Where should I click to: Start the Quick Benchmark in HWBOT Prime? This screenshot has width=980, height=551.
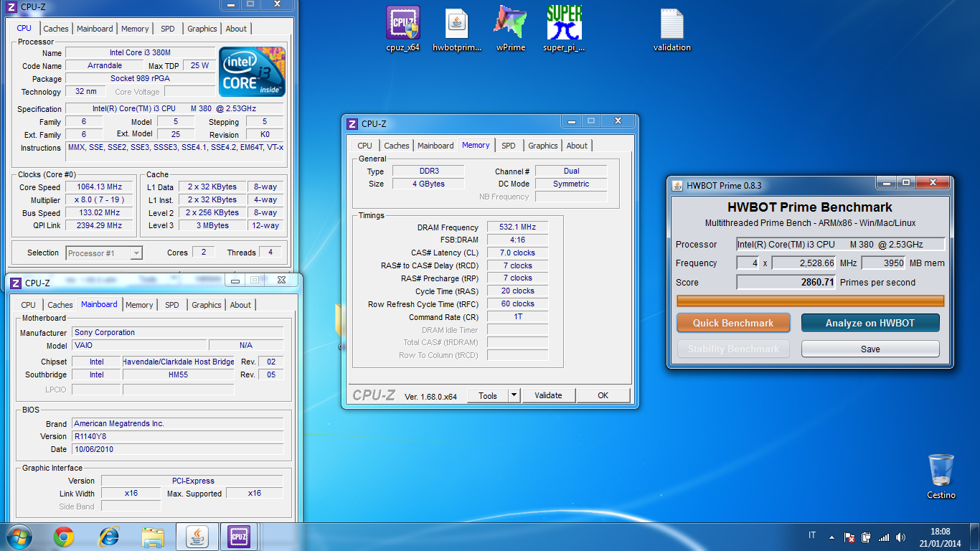(733, 323)
